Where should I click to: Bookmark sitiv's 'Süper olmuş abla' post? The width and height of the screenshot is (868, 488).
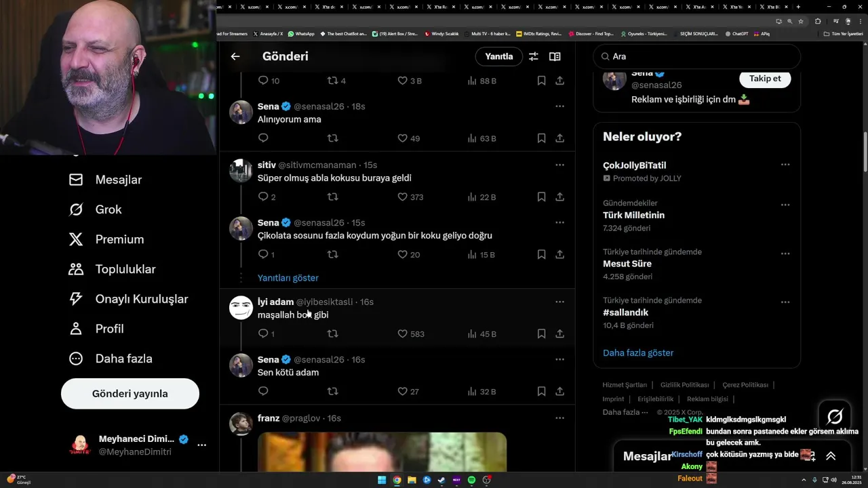[x=541, y=197]
